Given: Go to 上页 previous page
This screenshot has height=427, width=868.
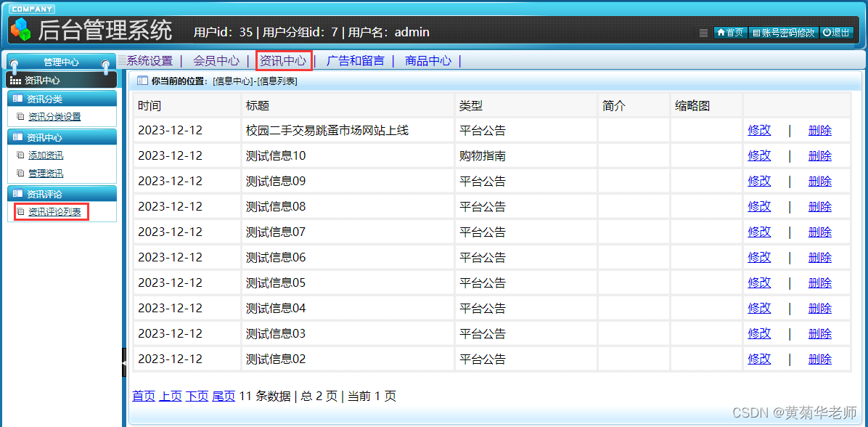Looking at the screenshot, I should pos(171,396).
